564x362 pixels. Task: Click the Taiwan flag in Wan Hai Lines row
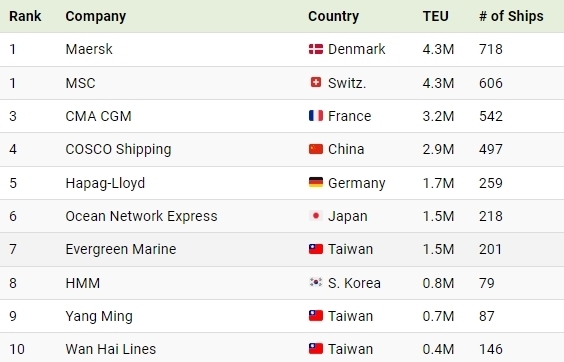316,349
